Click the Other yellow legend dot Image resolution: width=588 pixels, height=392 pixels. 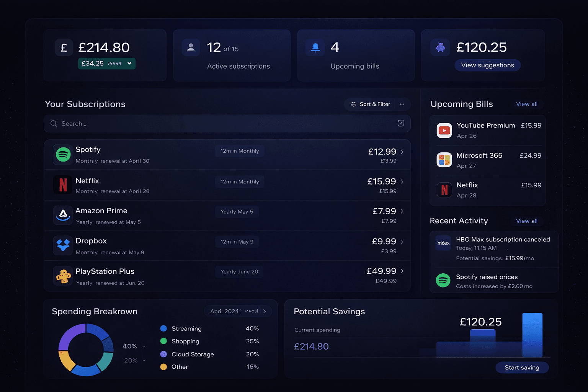coord(163,367)
